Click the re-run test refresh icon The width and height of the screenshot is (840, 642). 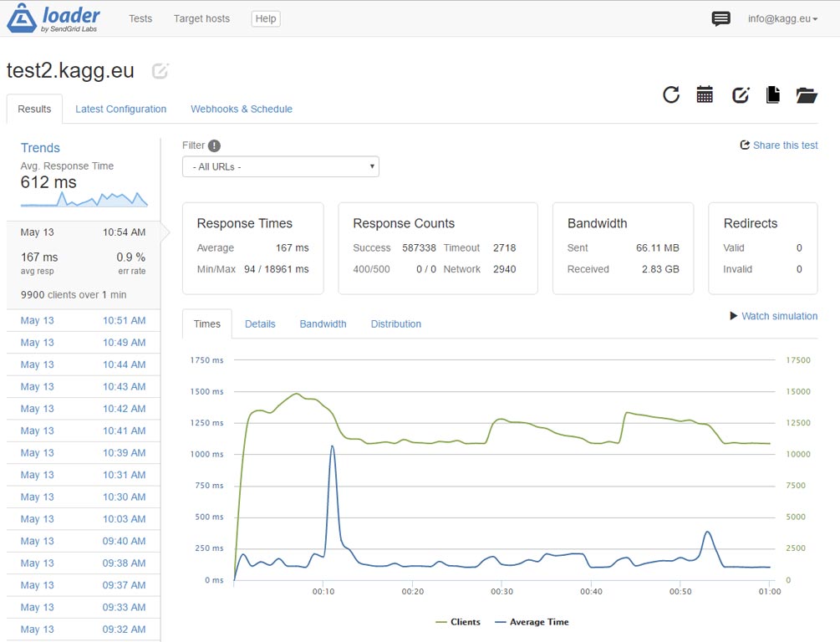point(671,94)
